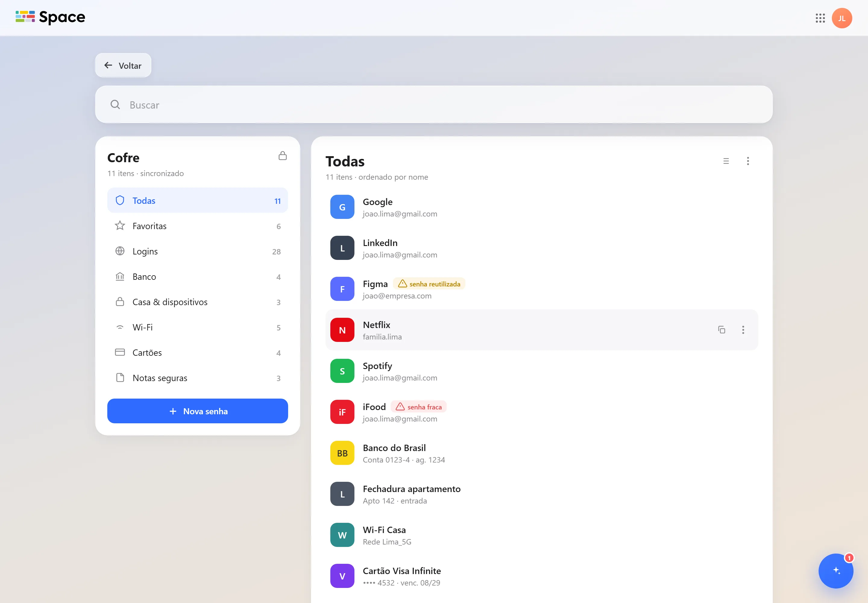The height and width of the screenshot is (603, 868).
Task: Open the Banco category
Action: pyautogui.click(x=197, y=276)
